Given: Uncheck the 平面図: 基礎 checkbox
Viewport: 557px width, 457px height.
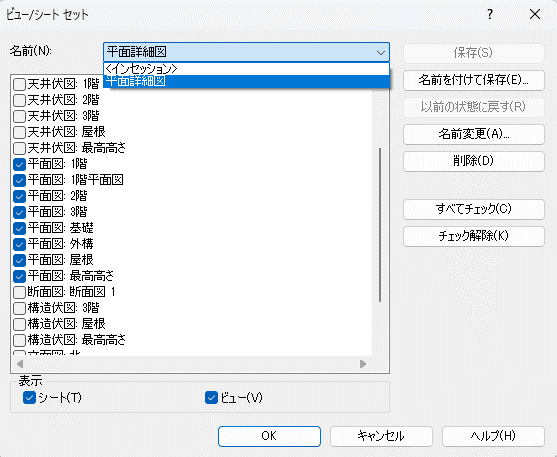Looking at the screenshot, I should point(19,228).
